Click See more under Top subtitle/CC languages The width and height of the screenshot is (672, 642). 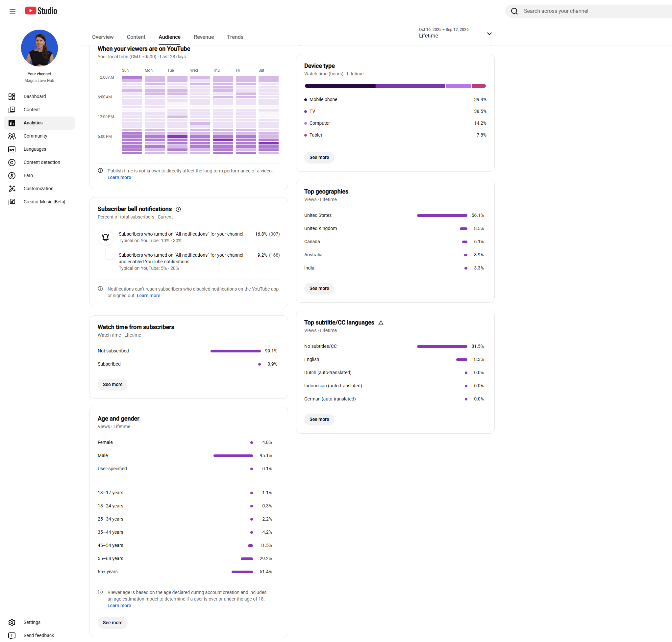point(319,419)
